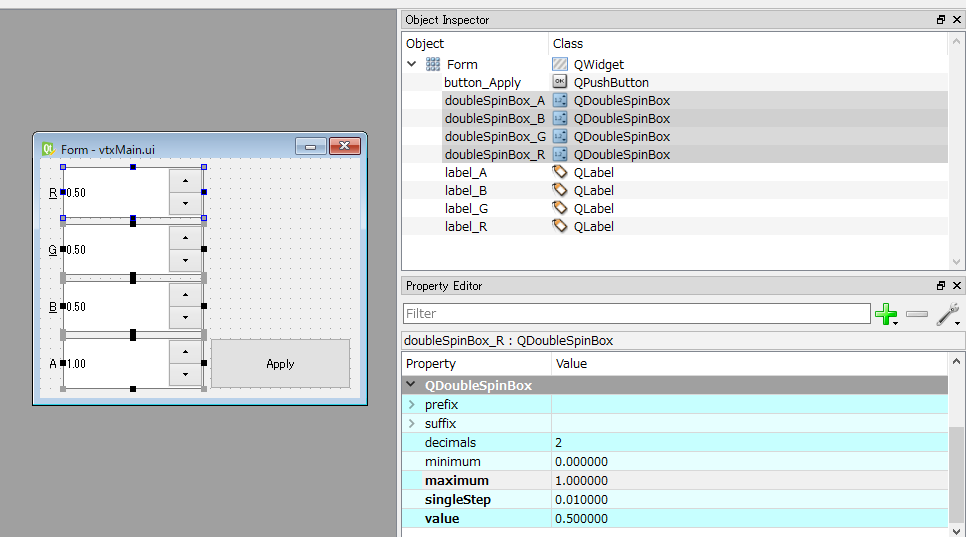This screenshot has width=966, height=537.
Task: Click the down arrow of the A spin box
Action: (185, 375)
